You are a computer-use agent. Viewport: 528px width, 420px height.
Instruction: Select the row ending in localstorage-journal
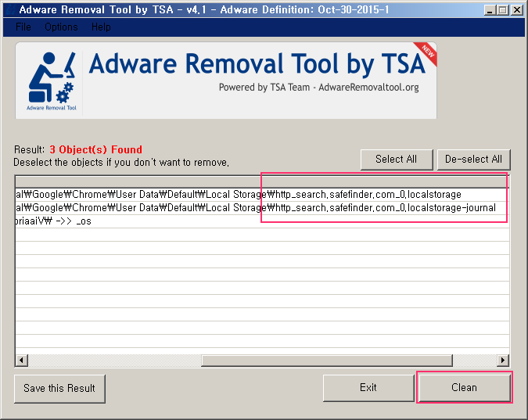pos(262,208)
